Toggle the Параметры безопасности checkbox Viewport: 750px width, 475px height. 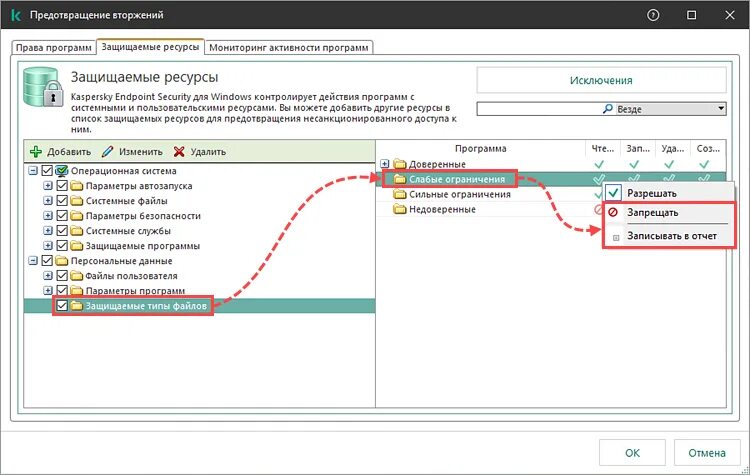(62, 215)
